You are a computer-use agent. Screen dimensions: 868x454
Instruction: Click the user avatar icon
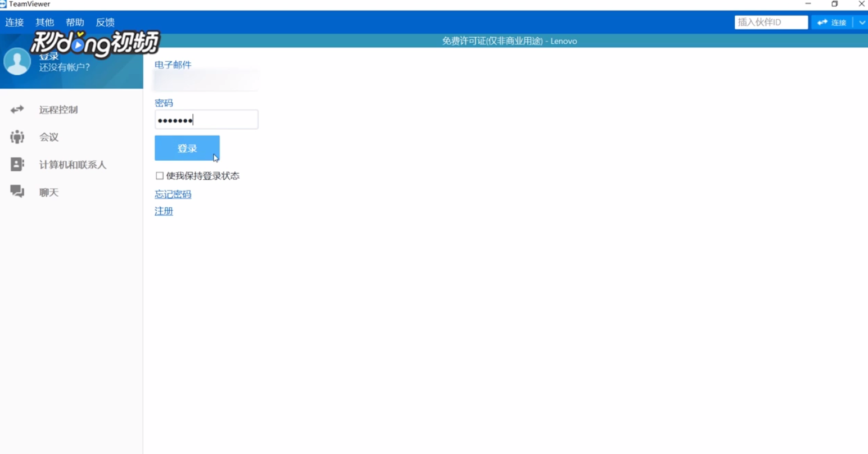coord(17,61)
